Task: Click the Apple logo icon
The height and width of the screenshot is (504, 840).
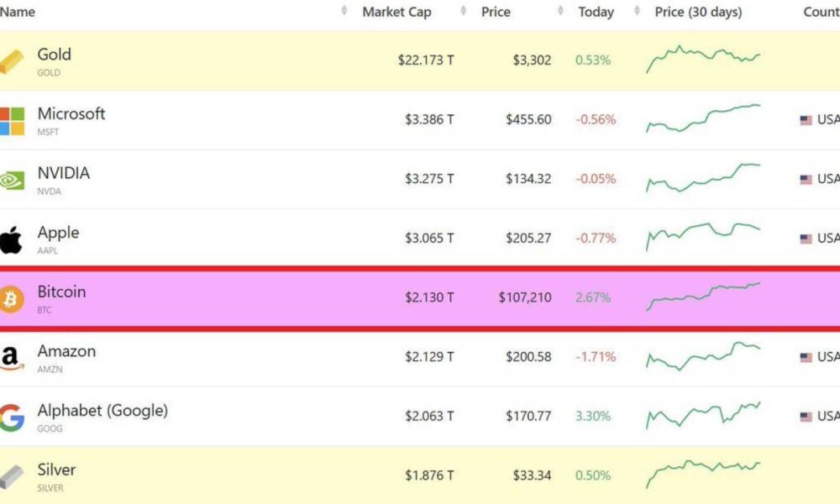Action: [11, 239]
